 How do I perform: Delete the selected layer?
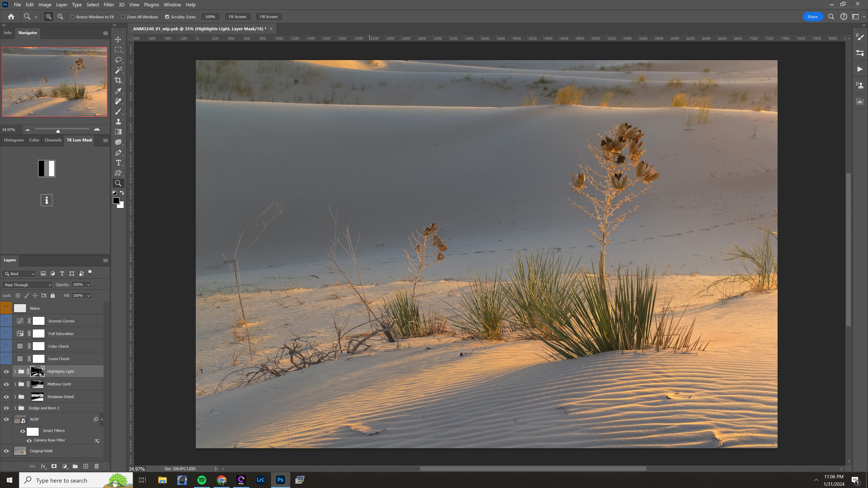point(97,466)
